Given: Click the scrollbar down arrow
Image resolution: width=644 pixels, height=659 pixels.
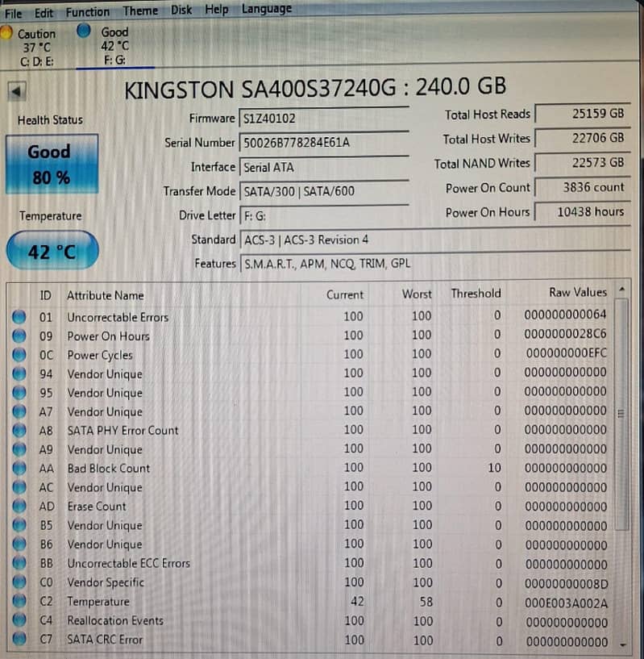Looking at the screenshot, I should click(623, 644).
